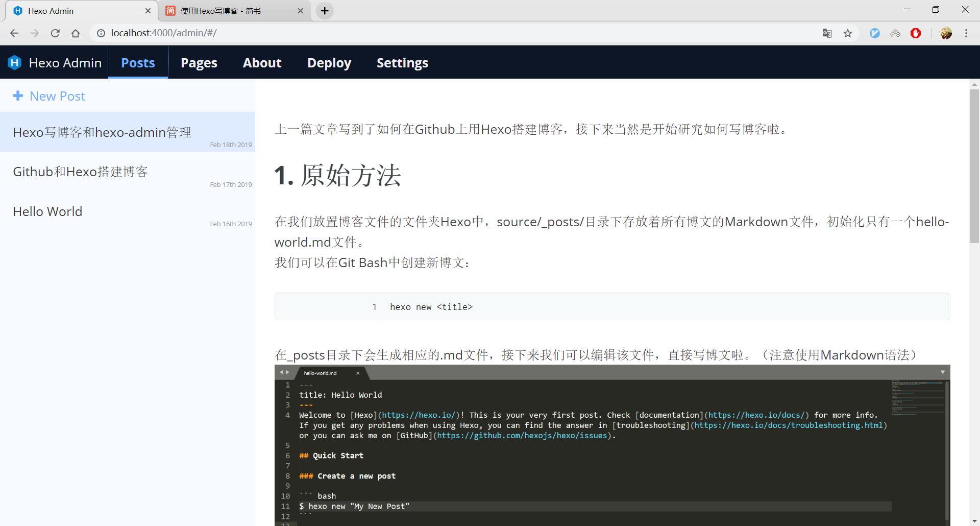Click the paragraph 我们可以在Git Bash中创建新博文
The height and width of the screenshot is (526, 980).
coord(372,262)
